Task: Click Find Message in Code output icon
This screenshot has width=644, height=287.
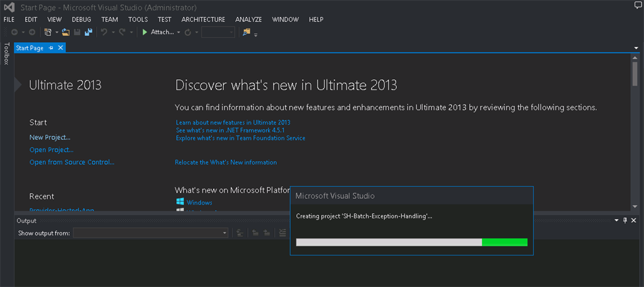Action: (240, 233)
